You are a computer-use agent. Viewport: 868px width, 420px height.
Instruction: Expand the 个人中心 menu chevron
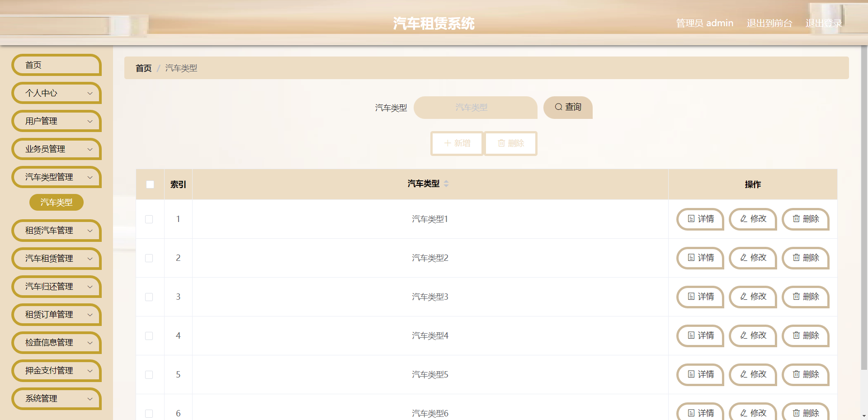click(x=90, y=93)
